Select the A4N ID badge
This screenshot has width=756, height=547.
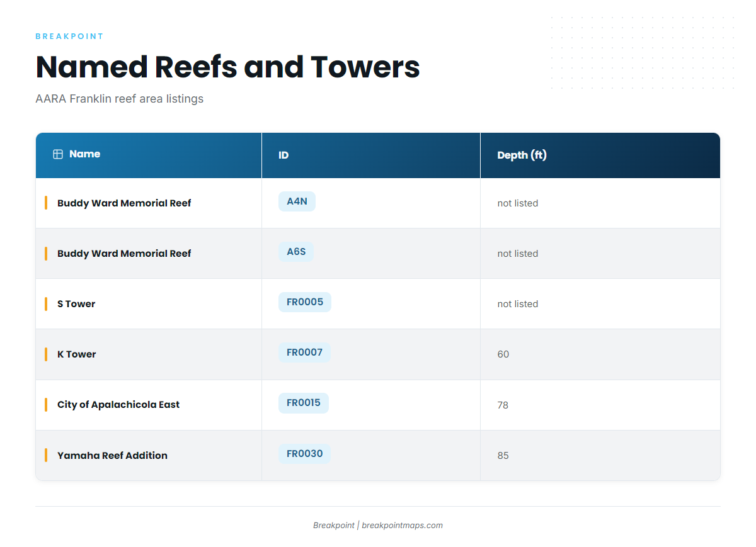[297, 201]
